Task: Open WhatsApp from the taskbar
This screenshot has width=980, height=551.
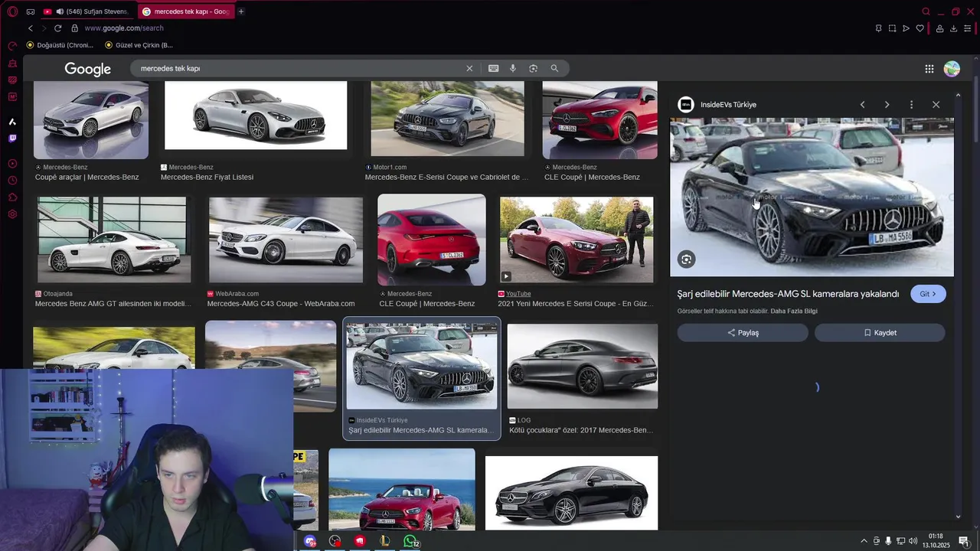Action: (x=411, y=541)
